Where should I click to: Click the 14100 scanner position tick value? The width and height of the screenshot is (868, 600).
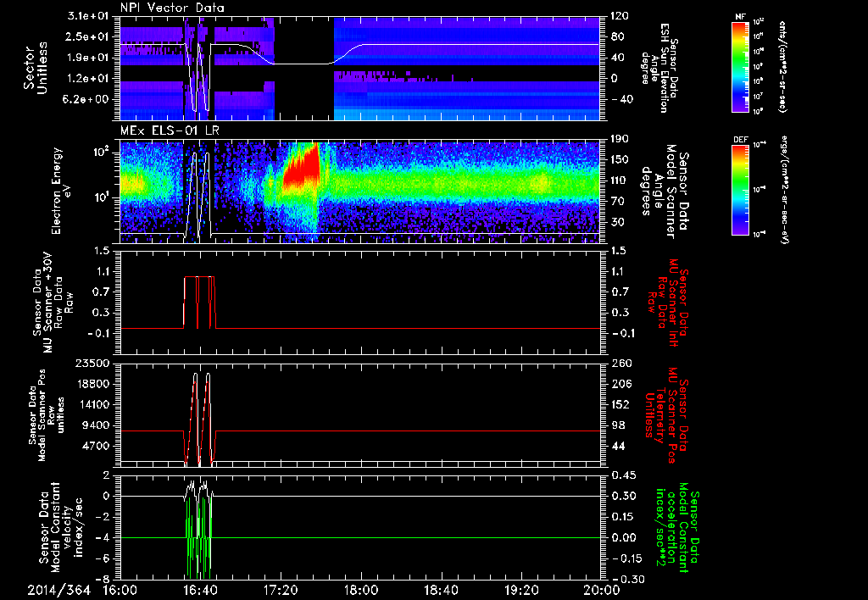(94, 404)
